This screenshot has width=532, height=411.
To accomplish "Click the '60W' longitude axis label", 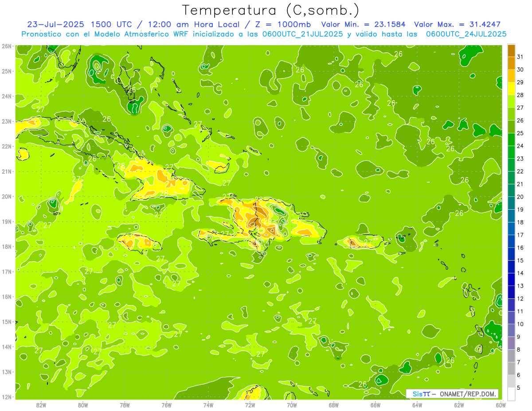I will pyautogui.click(x=501, y=405).
